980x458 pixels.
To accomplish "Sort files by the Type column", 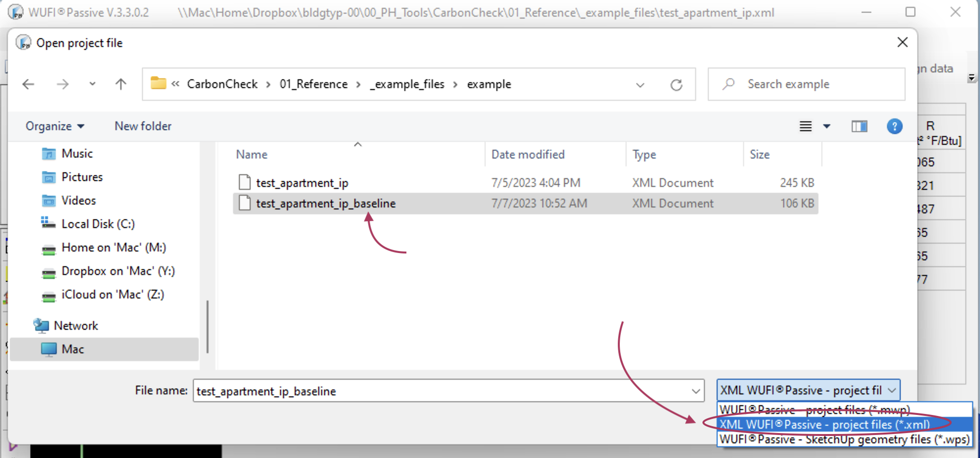I will tap(644, 155).
